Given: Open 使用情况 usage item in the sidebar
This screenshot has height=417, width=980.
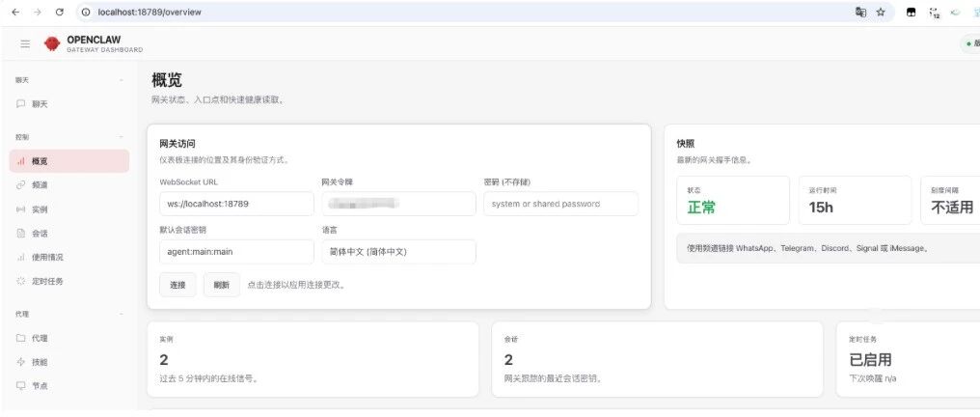Looking at the screenshot, I should click(x=69, y=257).
